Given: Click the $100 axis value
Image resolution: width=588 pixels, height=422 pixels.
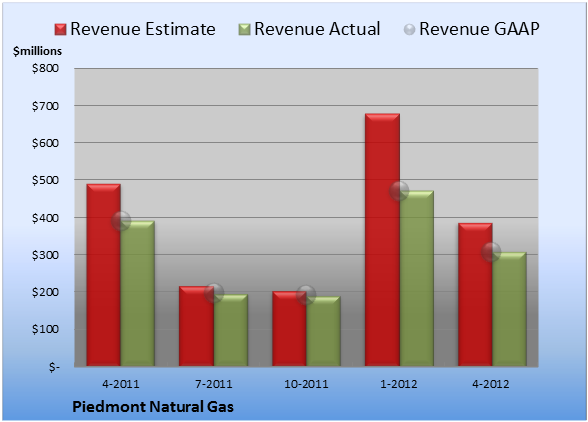Looking at the screenshot, I should click(x=45, y=329).
